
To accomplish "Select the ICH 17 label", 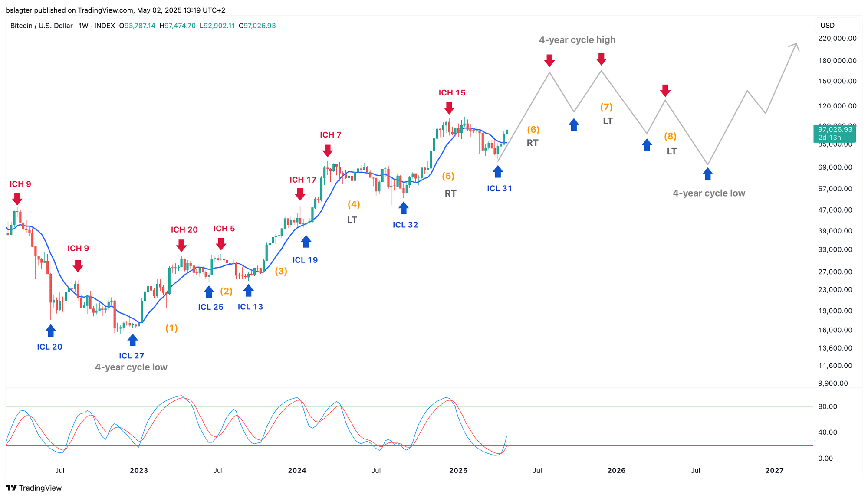I will (303, 180).
